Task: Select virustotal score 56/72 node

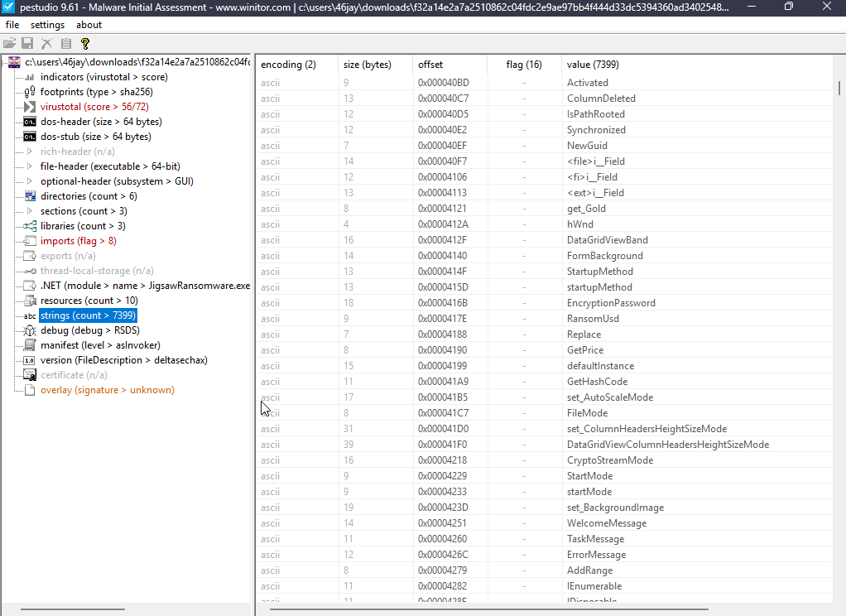Action: coord(94,107)
